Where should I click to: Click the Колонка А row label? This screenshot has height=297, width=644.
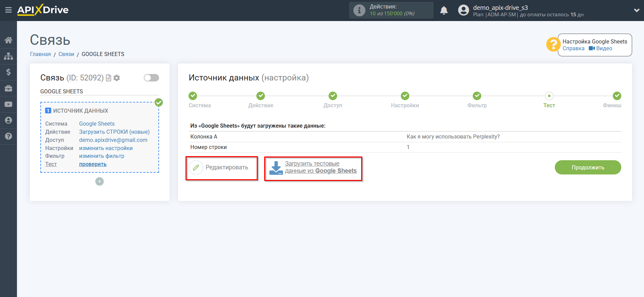pos(204,137)
